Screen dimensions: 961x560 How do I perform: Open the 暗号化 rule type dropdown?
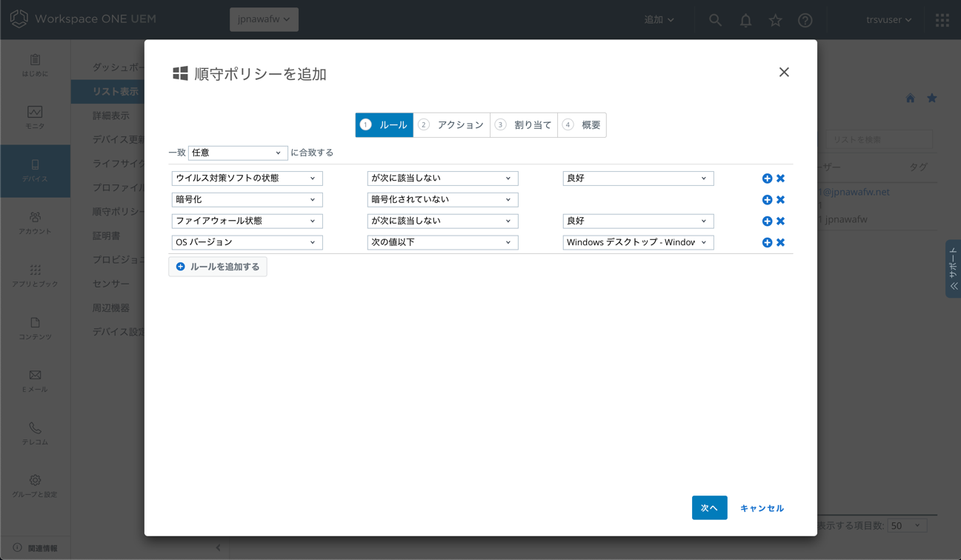click(x=247, y=200)
